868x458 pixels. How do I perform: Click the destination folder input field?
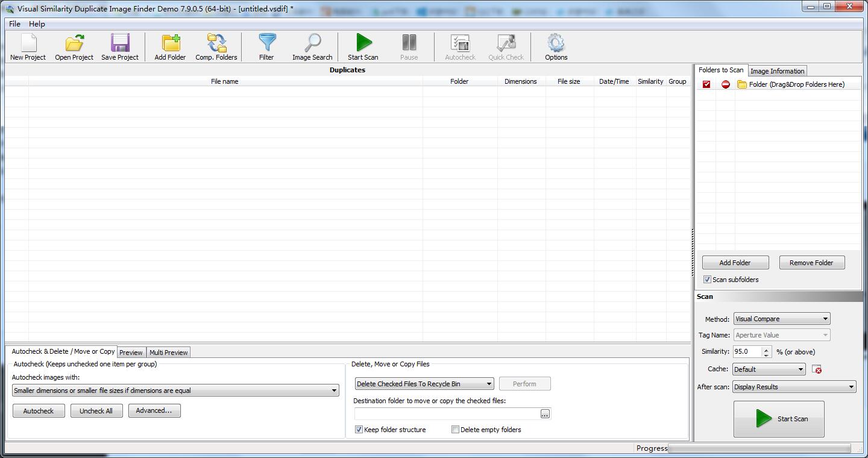coord(447,414)
